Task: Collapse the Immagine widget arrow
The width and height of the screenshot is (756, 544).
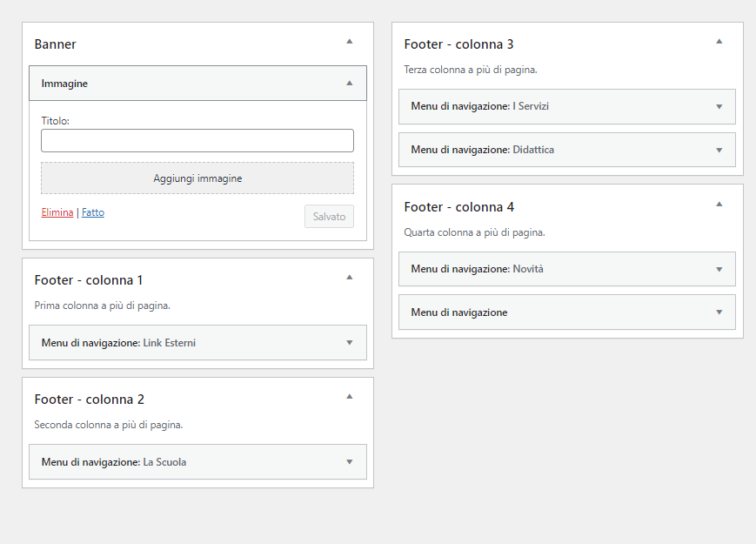Action: (x=350, y=84)
